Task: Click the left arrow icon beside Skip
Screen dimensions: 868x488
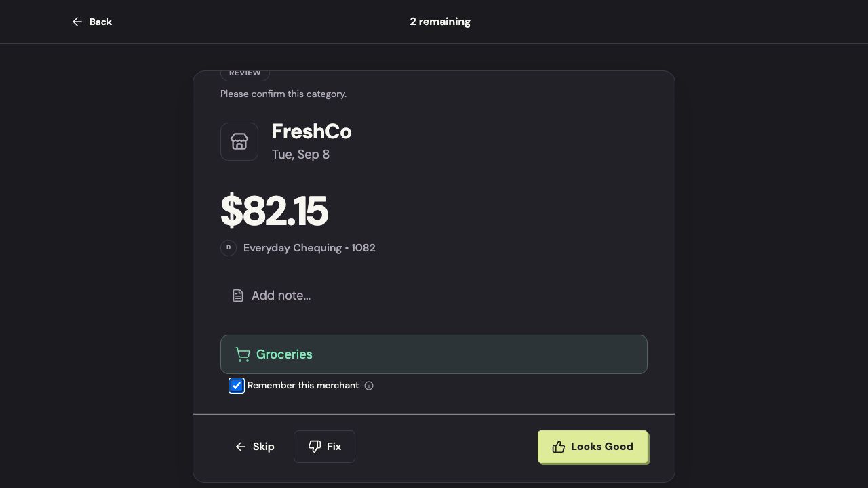Action: pyautogui.click(x=241, y=447)
